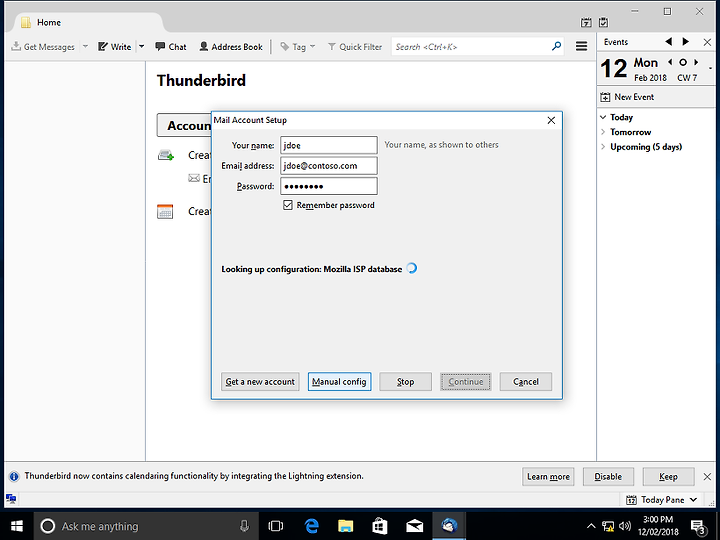This screenshot has width=720, height=540.
Task: Click the volume speaker tray icon
Action: point(624,526)
